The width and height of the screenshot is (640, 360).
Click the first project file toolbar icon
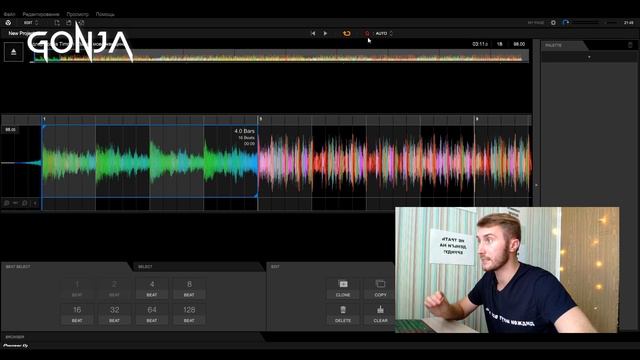[x=57, y=23]
